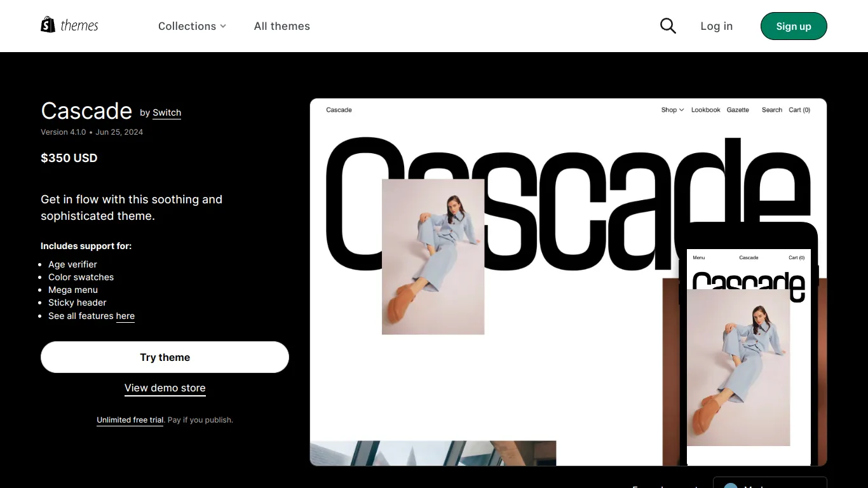Click 'Cart (0)' in the desktop preview
Viewport: 868px width, 488px height.
point(799,110)
